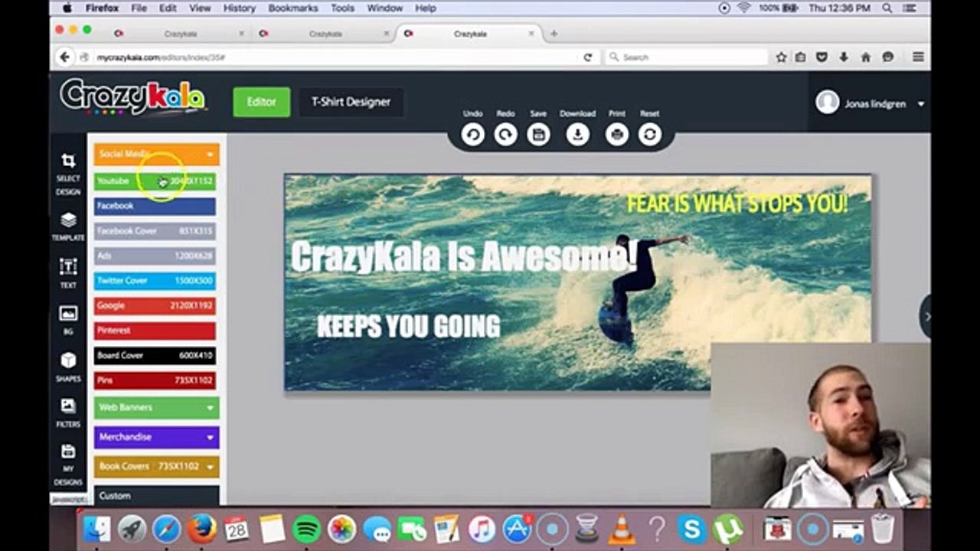Choose Facebook Cover 851X315 size

tap(155, 230)
